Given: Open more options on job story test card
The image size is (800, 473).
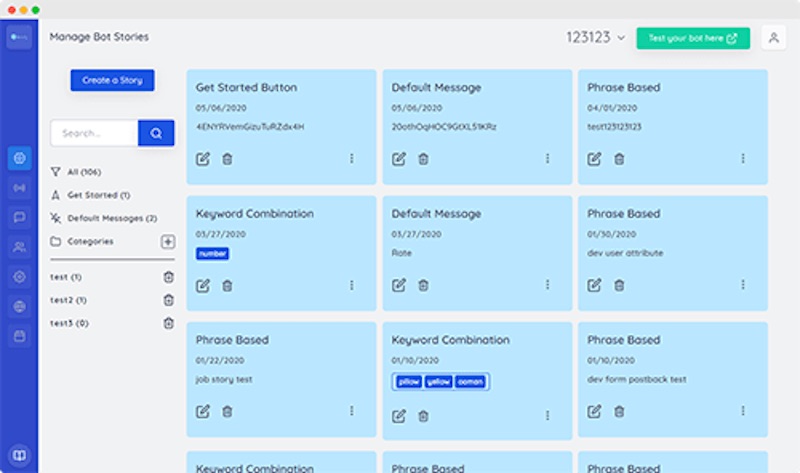Looking at the screenshot, I should click(352, 410).
